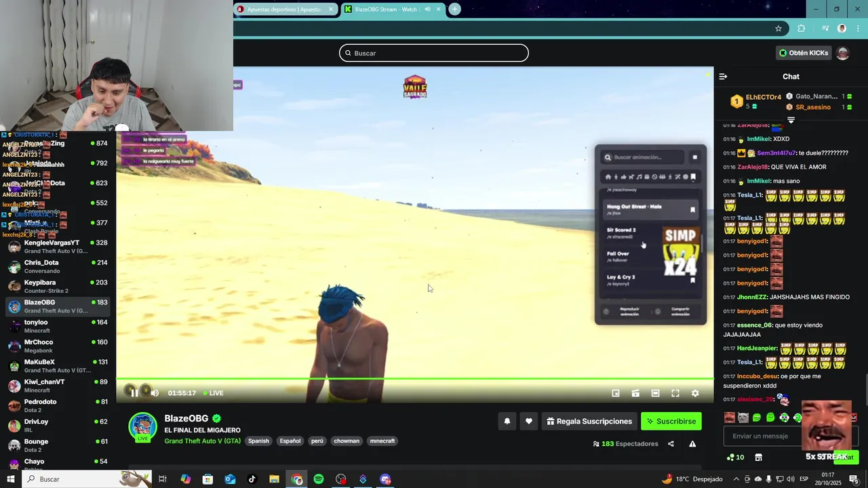Open the tonyloo channel in sidebar
868x488 pixels.
(x=58, y=326)
